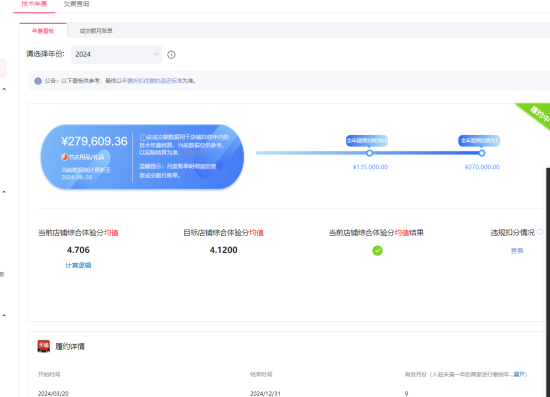550x397 pixels.
Task: Collapse the topmost sidebar chevron
Action: tap(4, 89)
